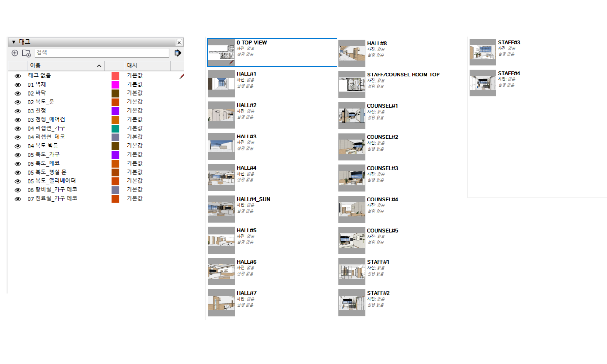
Task: Open color swatch for 태그 없음
Action: [115, 76]
